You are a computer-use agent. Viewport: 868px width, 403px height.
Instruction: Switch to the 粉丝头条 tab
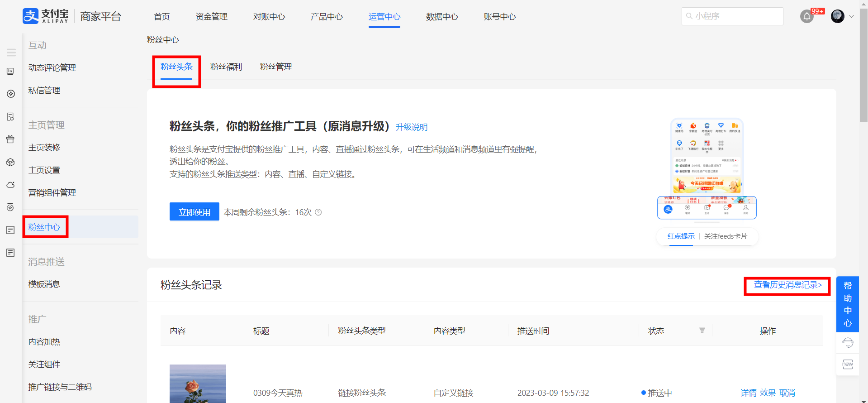[x=176, y=67]
